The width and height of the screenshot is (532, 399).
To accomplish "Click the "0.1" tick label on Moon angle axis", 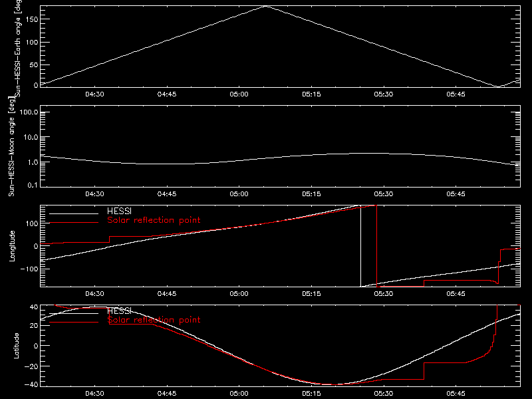I will pyautogui.click(x=32, y=185).
